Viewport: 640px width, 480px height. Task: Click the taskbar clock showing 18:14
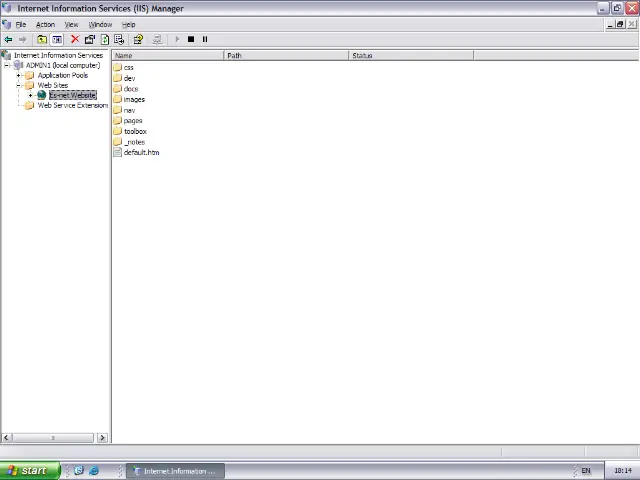[623, 471]
